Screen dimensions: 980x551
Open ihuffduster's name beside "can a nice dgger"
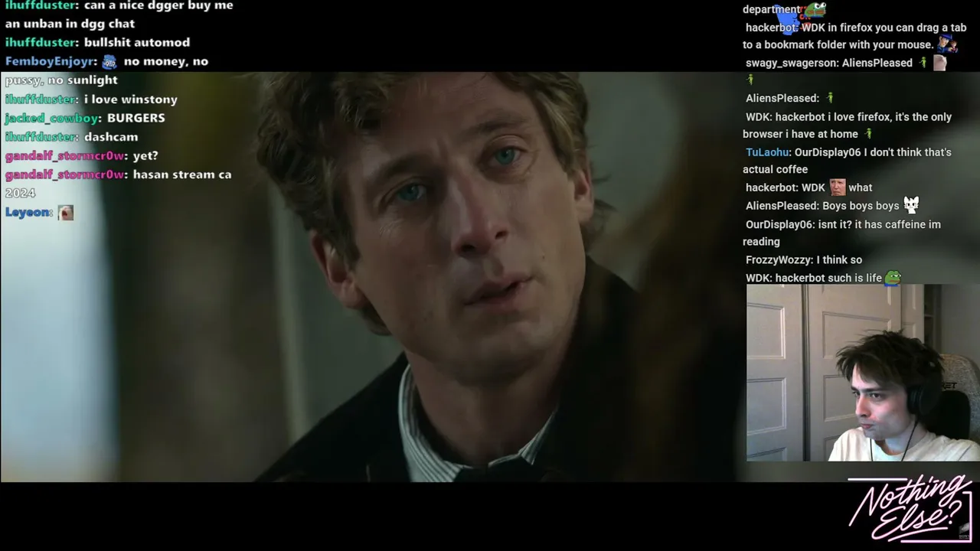pos(41,5)
